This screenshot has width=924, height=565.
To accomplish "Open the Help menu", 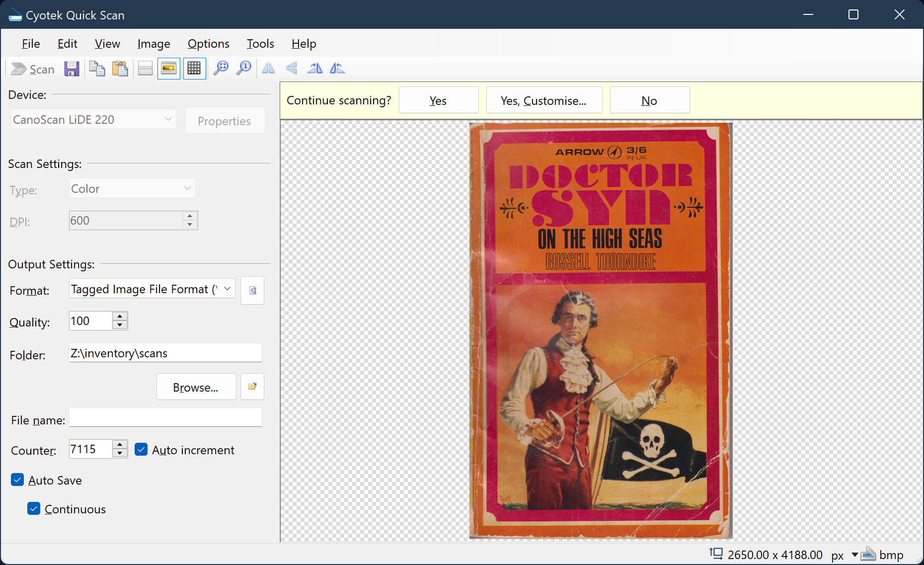I will (x=304, y=44).
